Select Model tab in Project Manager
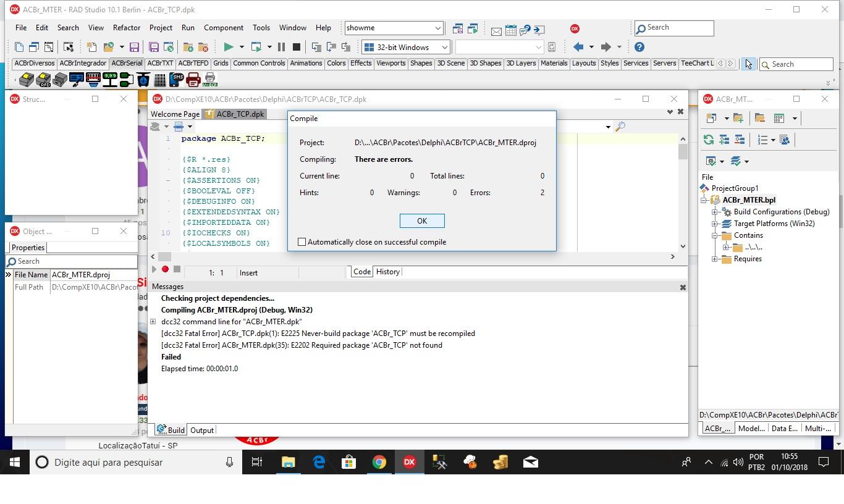 pos(751,429)
